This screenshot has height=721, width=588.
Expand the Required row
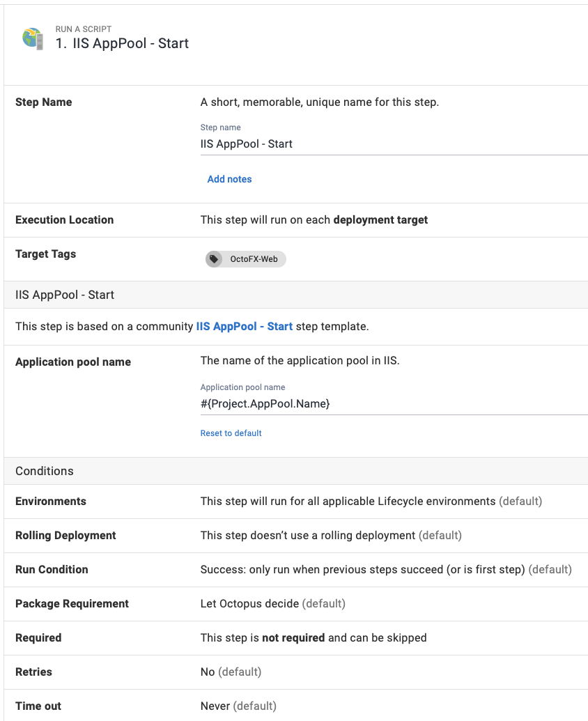(x=295, y=638)
